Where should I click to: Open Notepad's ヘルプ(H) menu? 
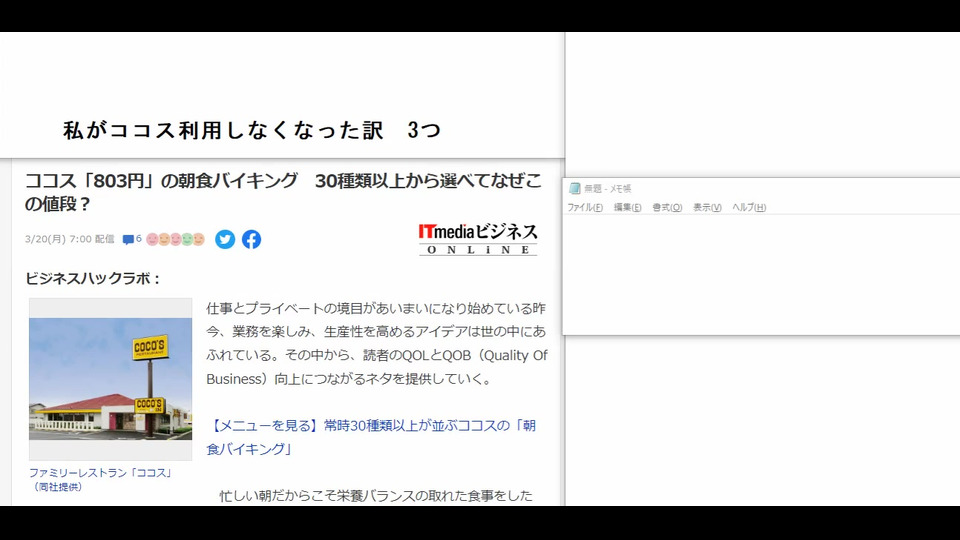coord(749,208)
